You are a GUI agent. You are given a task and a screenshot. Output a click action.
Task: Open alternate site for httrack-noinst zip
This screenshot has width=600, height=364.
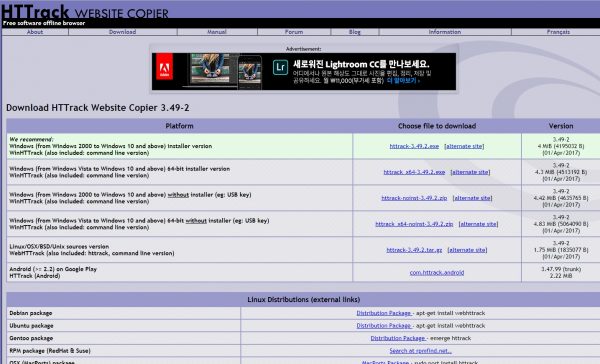473,198
